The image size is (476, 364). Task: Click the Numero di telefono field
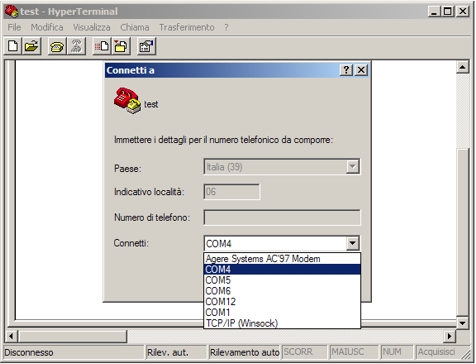pyautogui.click(x=282, y=218)
